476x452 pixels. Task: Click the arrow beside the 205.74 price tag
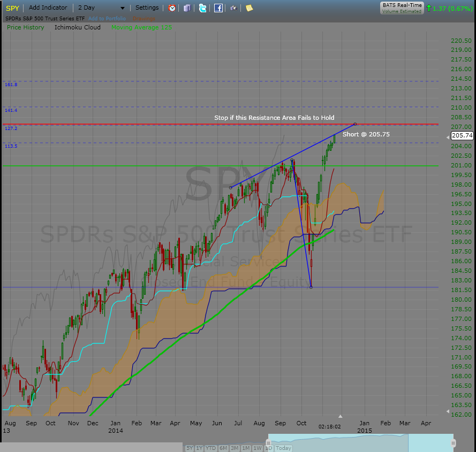(448, 137)
